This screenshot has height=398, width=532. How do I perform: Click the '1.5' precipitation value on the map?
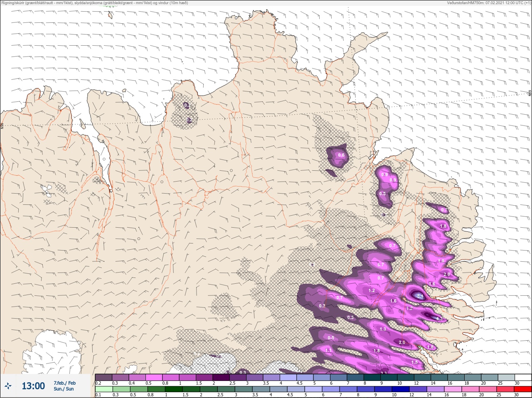(414, 362)
